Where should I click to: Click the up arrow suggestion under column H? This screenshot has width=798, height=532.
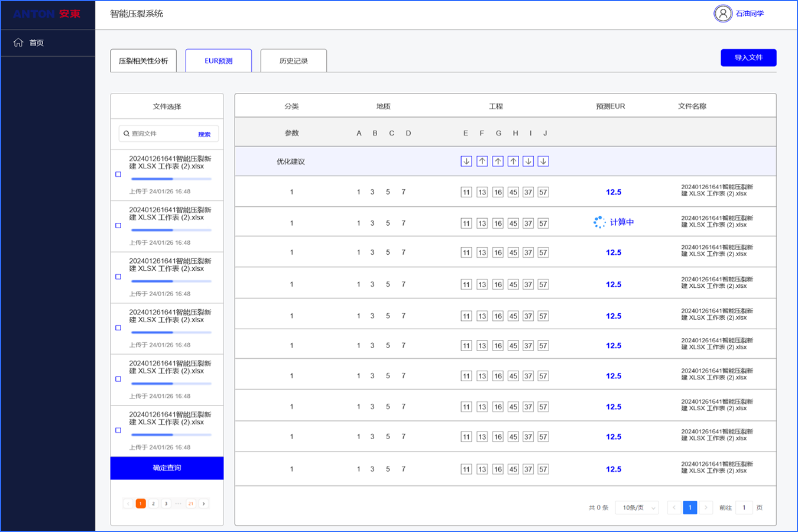(x=513, y=161)
